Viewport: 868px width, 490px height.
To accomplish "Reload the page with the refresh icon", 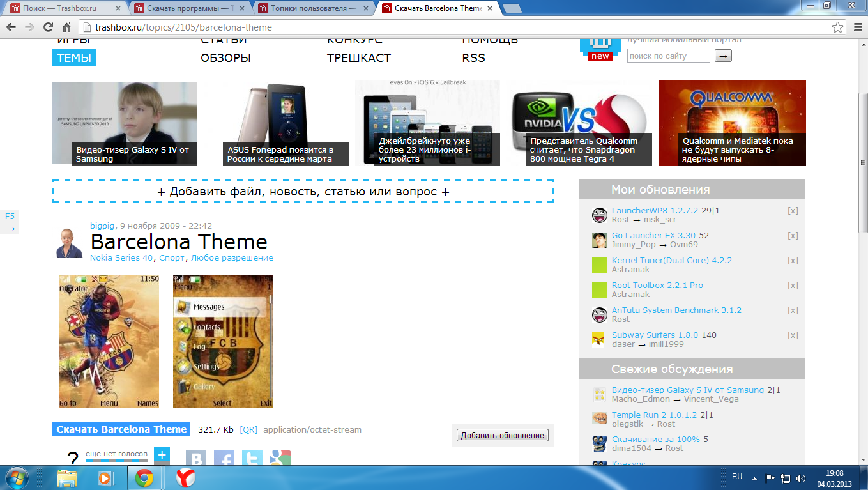I will pyautogui.click(x=48, y=27).
